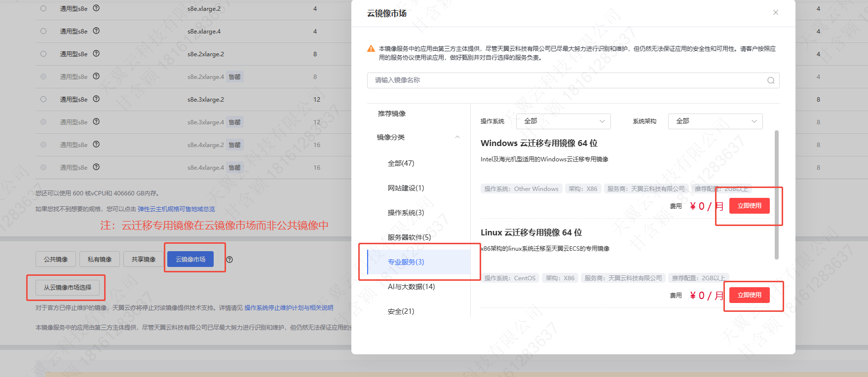Show the 服务器软件(5) category

(409, 237)
